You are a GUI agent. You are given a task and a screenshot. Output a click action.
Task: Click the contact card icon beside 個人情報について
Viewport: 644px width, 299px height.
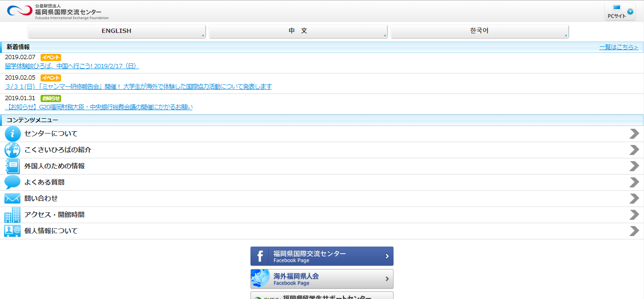click(x=12, y=231)
